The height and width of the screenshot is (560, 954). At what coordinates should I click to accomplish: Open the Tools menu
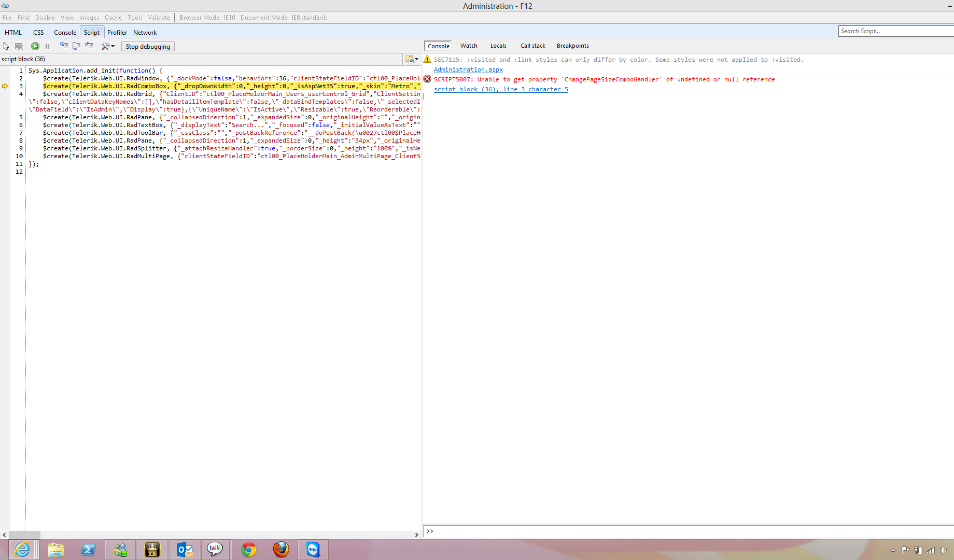(135, 18)
